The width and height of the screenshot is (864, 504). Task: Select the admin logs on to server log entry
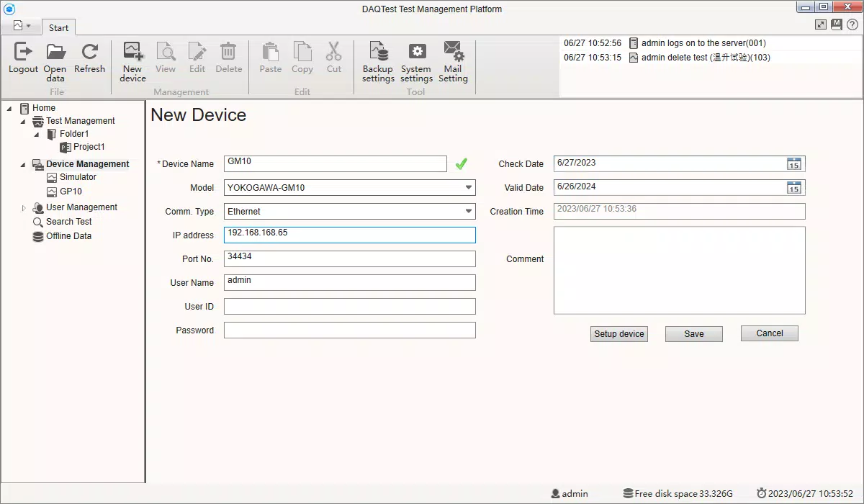(711, 43)
